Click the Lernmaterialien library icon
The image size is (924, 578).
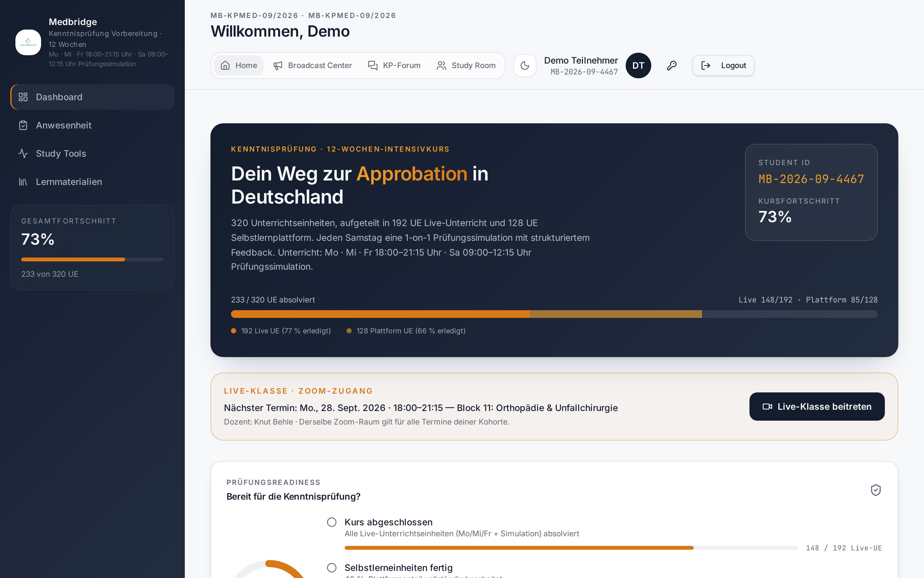pos(23,182)
